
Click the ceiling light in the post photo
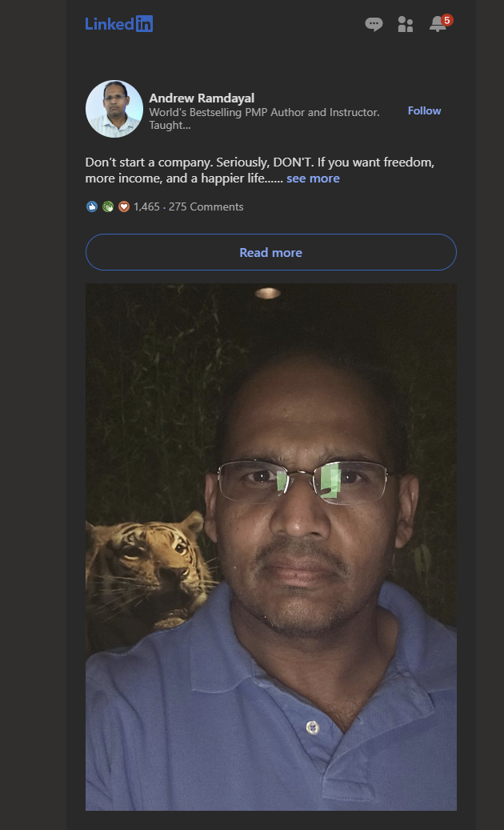point(267,293)
